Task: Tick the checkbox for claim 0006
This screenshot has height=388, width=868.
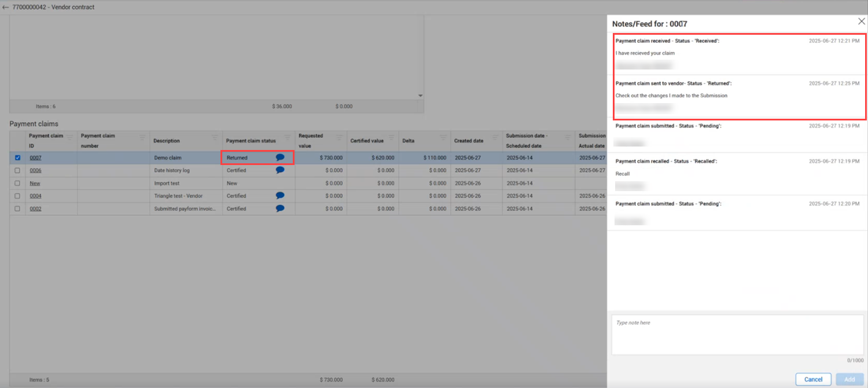Action: click(17, 170)
